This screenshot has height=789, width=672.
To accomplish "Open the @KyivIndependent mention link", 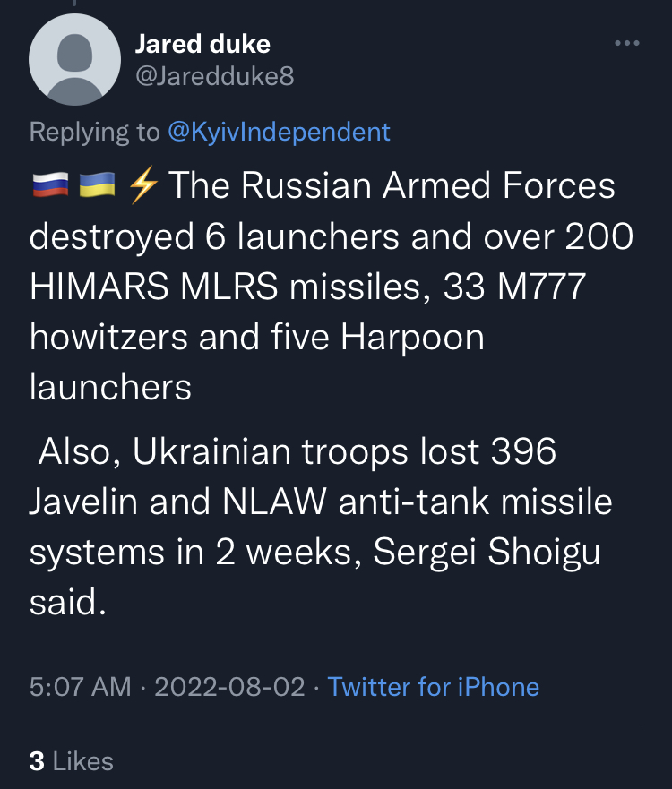I will [279, 132].
